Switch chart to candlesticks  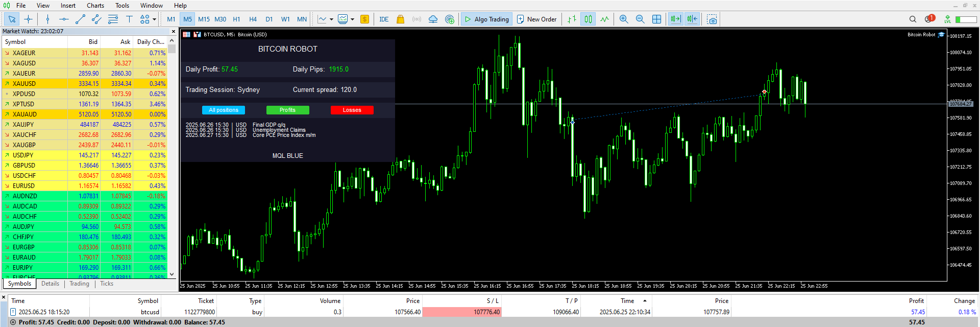[x=588, y=19]
